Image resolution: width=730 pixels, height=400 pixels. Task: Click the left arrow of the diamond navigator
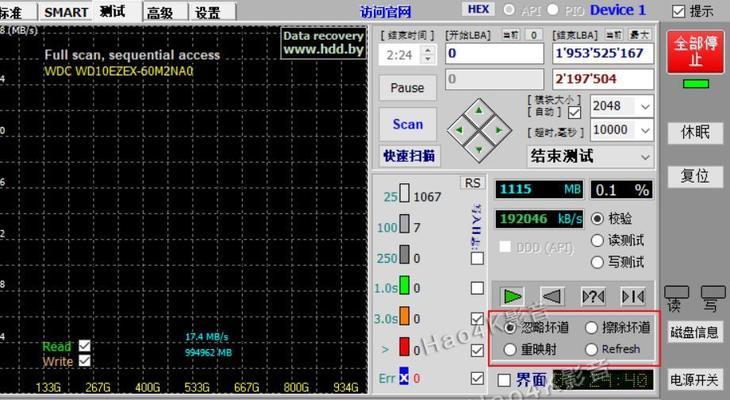click(x=460, y=130)
